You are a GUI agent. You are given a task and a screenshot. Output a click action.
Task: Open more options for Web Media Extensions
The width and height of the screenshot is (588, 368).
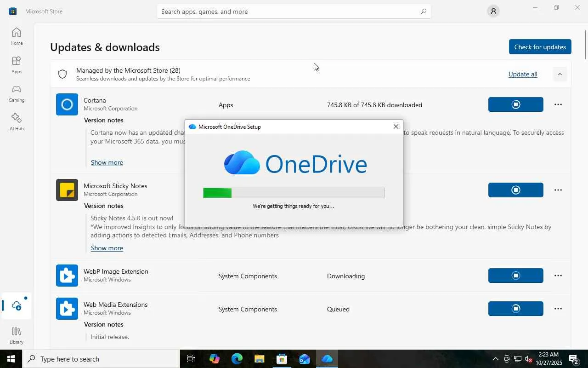(558, 309)
